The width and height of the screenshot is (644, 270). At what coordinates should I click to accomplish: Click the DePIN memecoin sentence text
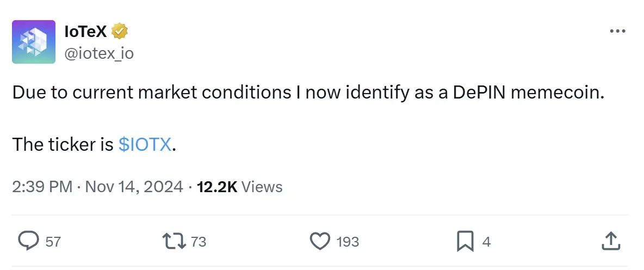pos(308,93)
